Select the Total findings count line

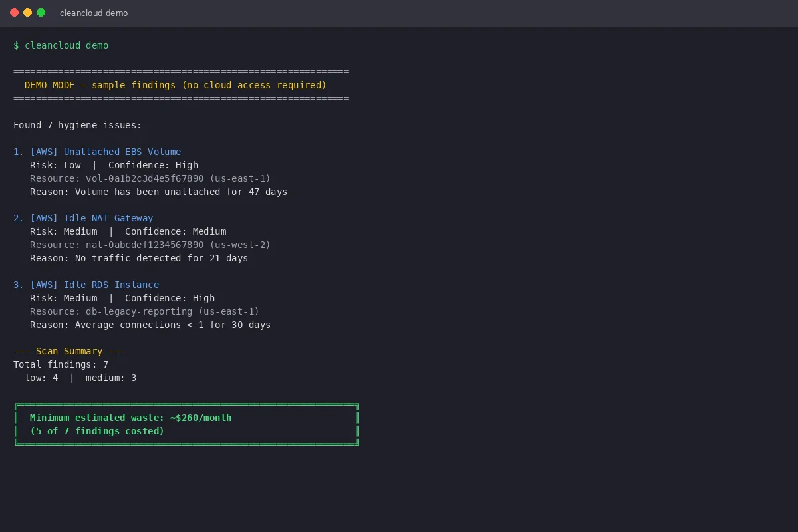(60, 364)
